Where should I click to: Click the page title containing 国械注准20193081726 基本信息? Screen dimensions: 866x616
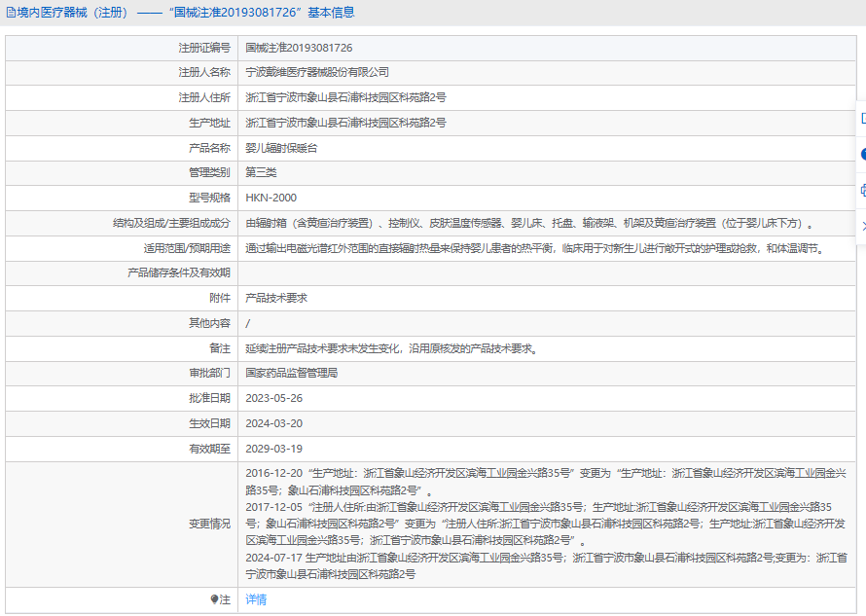(186, 12)
